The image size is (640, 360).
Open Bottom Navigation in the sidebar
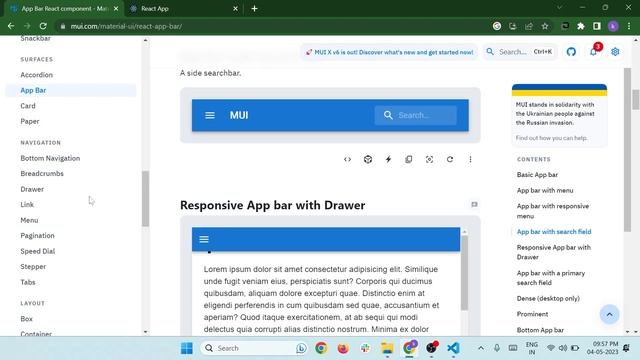50,158
